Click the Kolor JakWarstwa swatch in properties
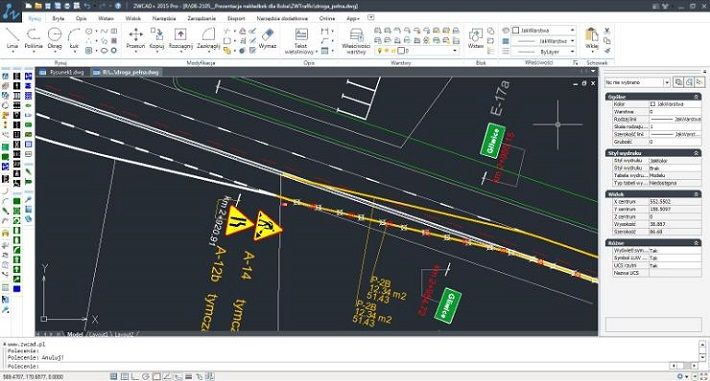The height and width of the screenshot is (381, 710). tap(652, 104)
